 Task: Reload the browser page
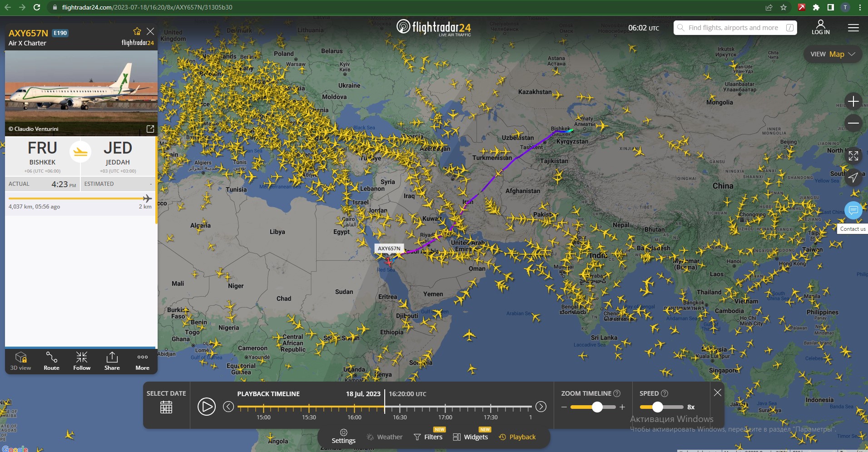[x=37, y=7]
